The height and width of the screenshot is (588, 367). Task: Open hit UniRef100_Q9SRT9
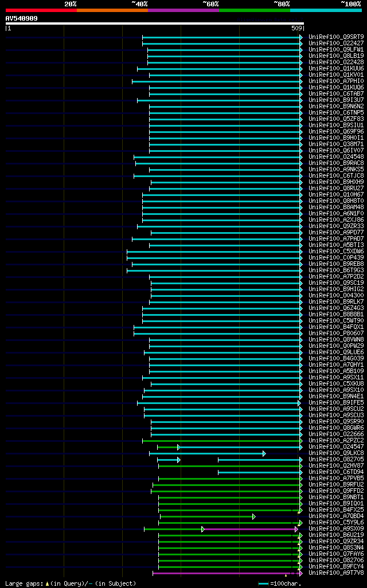click(x=336, y=37)
